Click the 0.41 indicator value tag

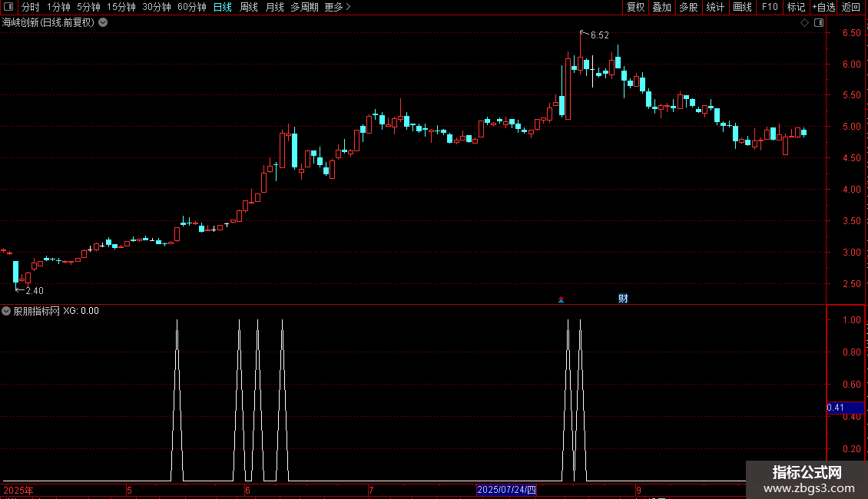pyautogui.click(x=845, y=408)
